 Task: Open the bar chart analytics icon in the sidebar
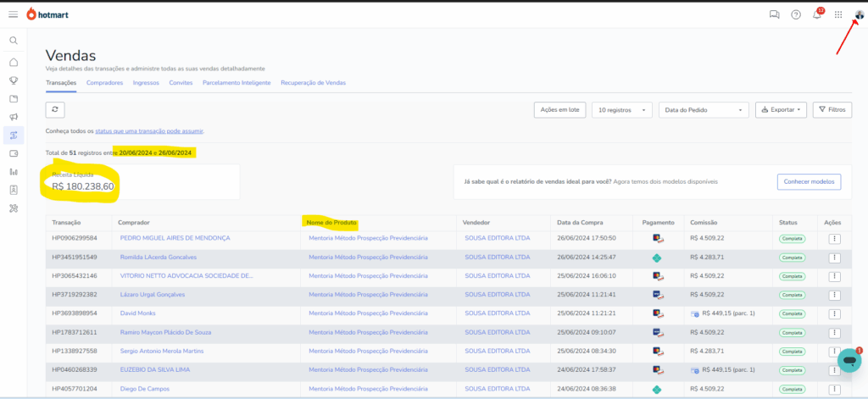[14, 172]
